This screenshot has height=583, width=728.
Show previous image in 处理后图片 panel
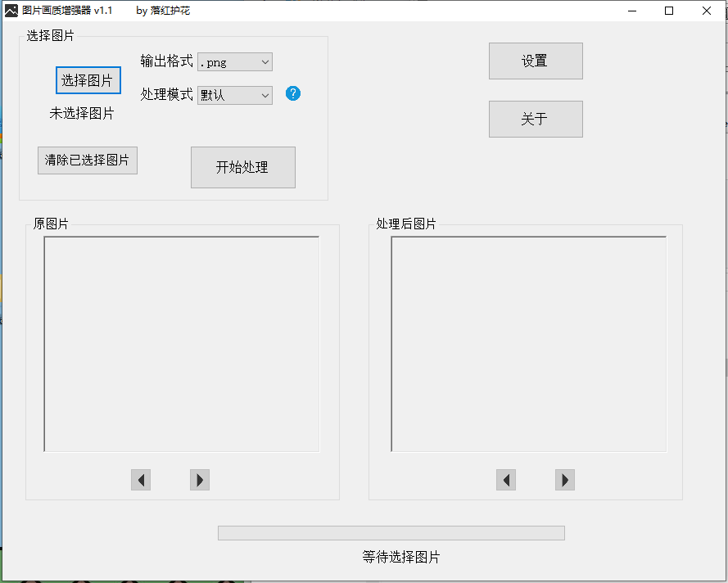point(506,480)
